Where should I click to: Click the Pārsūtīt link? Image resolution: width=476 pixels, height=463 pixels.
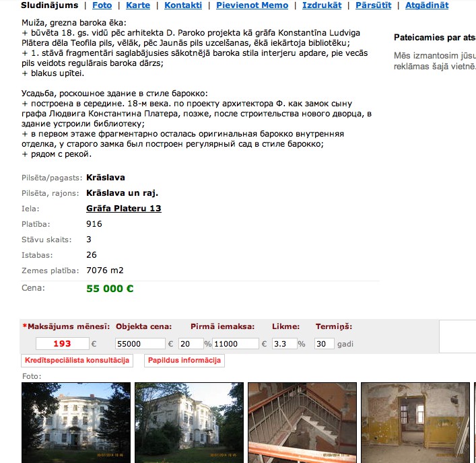pyautogui.click(x=374, y=5)
